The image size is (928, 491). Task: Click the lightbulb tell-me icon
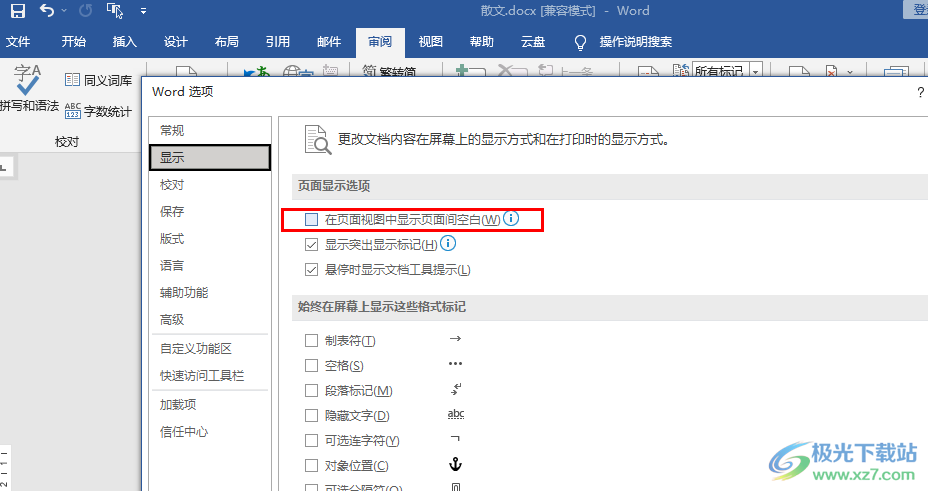point(581,42)
